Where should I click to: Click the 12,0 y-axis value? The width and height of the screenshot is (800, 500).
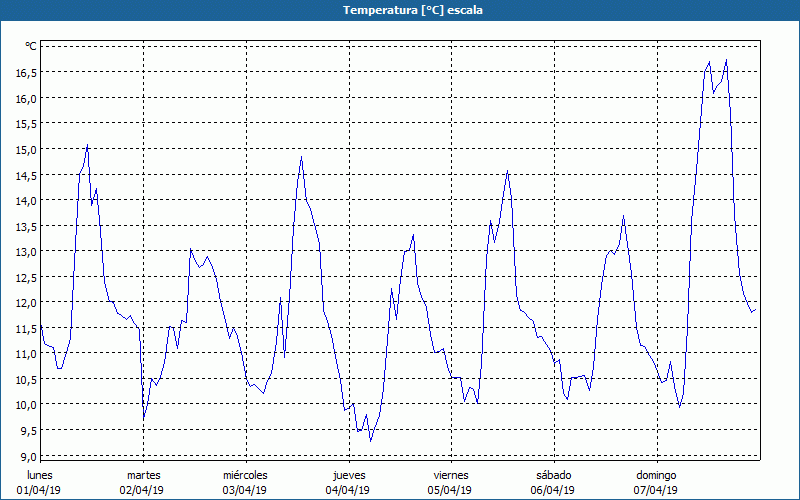point(26,303)
